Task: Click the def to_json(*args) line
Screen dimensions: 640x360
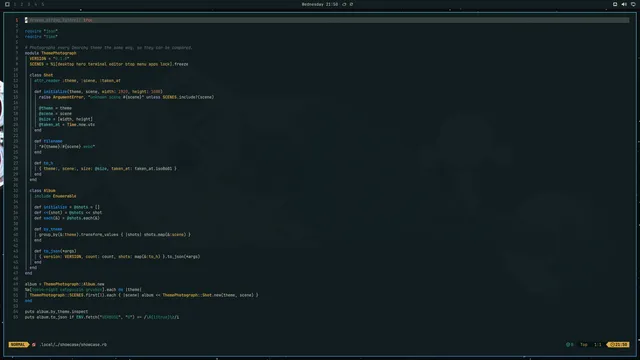Action: click(x=55, y=251)
